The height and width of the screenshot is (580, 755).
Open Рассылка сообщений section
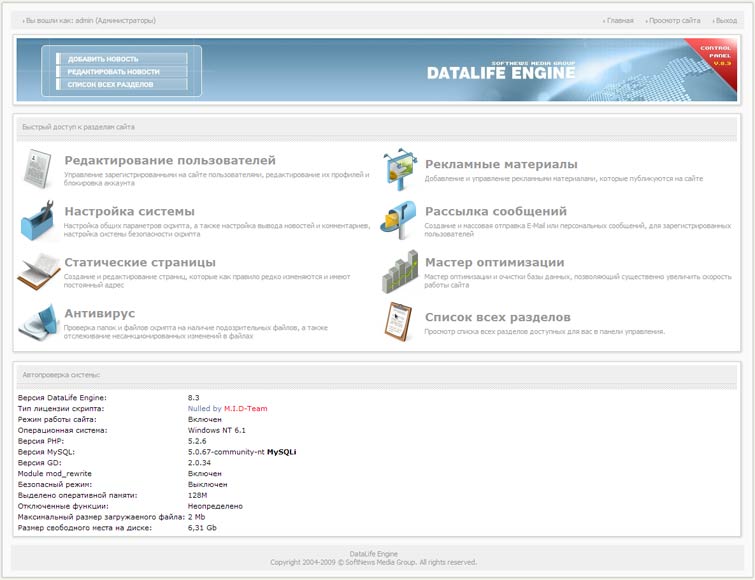coord(496,211)
